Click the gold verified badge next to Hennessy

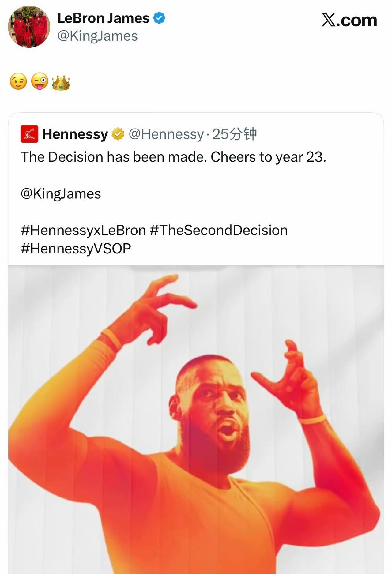tap(118, 134)
